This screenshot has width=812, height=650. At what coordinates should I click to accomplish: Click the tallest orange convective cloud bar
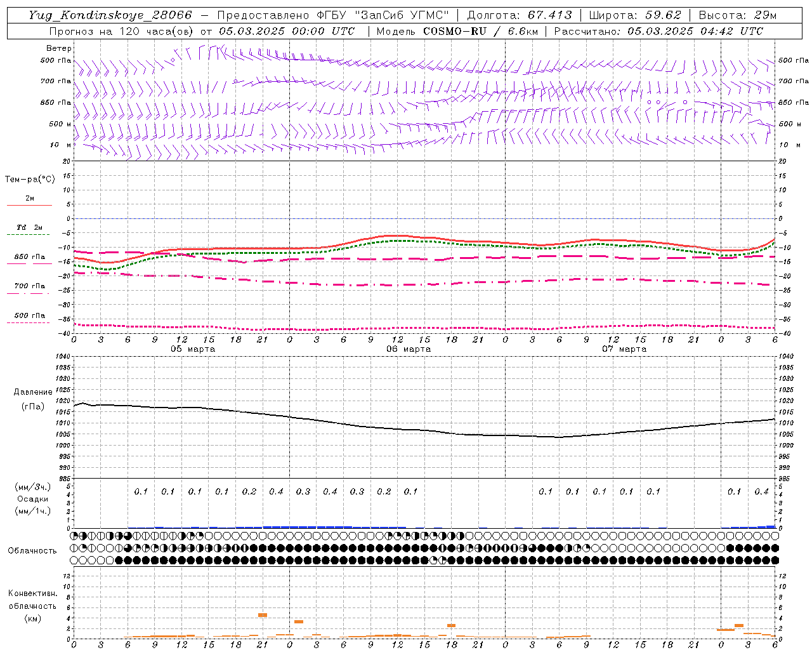[x=263, y=614]
